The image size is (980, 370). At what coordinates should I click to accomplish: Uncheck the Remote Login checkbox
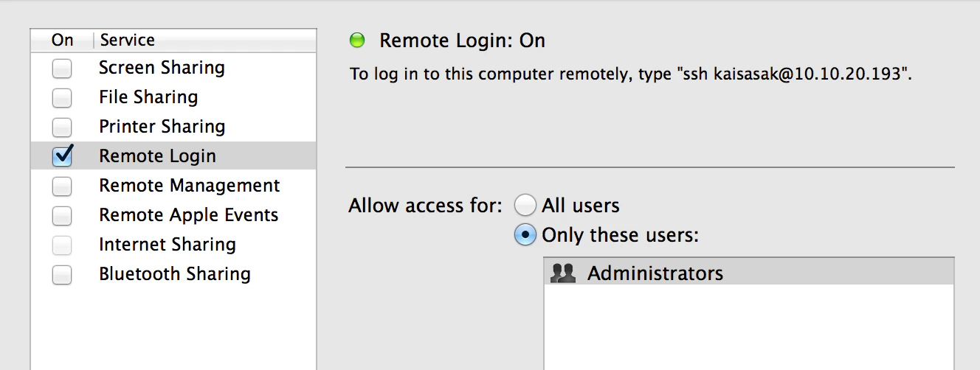pyautogui.click(x=62, y=156)
